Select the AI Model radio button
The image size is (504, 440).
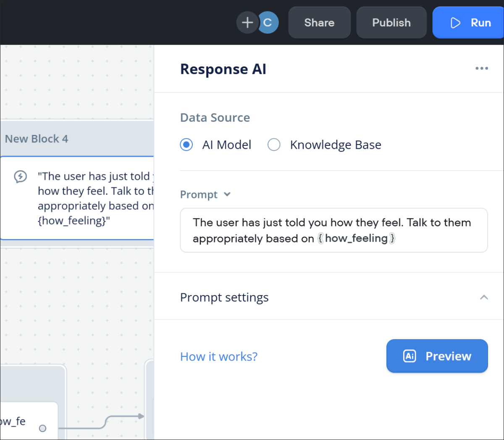(186, 145)
